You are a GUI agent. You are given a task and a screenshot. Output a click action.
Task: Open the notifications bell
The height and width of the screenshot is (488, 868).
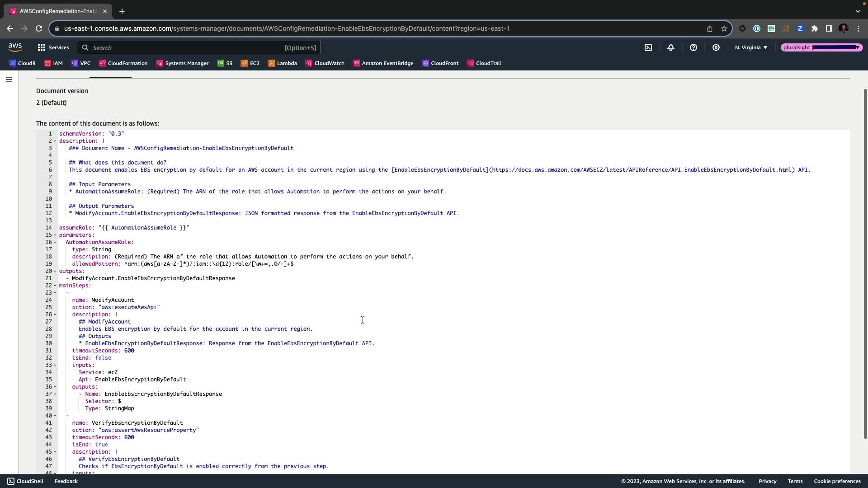(671, 47)
